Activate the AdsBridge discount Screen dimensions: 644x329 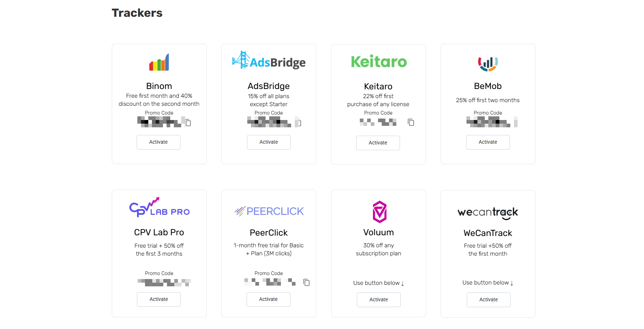(268, 142)
